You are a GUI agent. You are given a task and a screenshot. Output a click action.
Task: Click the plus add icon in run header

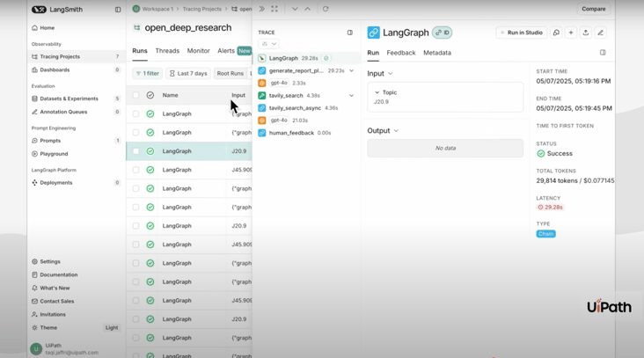click(571, 33)
